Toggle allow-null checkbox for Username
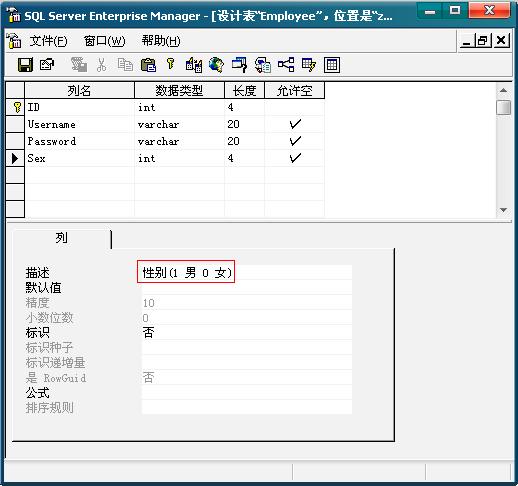The width and height of the screenshot is (518, 486). [295, 124]
